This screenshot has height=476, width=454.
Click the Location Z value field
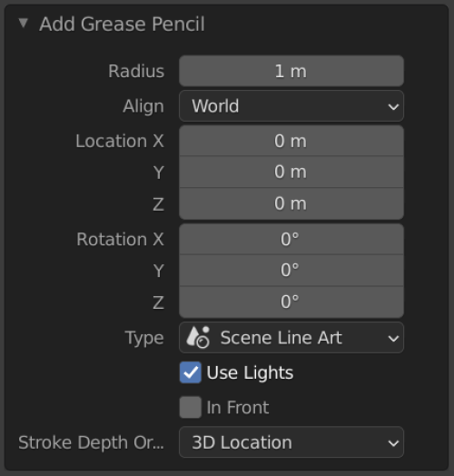[x=291, y=203]
